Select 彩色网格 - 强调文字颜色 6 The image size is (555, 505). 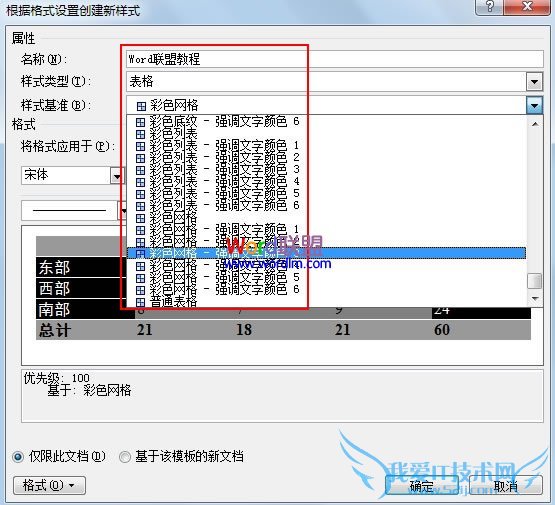[326, 289]
